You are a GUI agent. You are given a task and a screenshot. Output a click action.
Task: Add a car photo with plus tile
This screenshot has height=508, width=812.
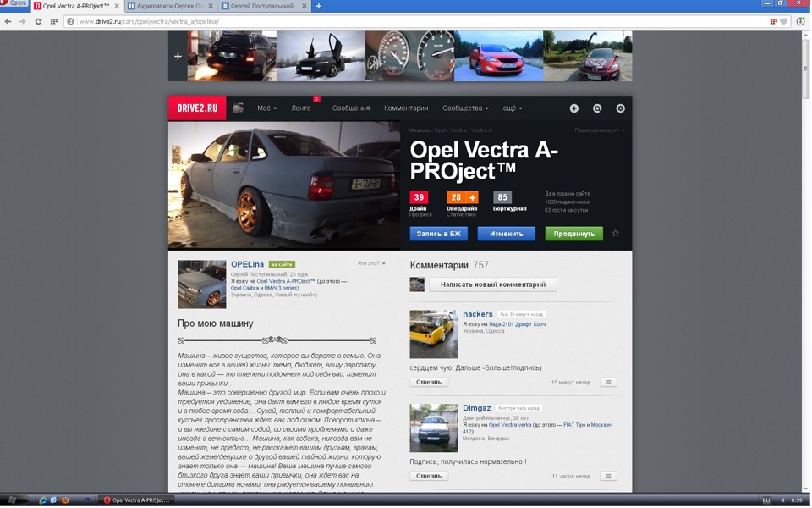[x=178, y=56]
